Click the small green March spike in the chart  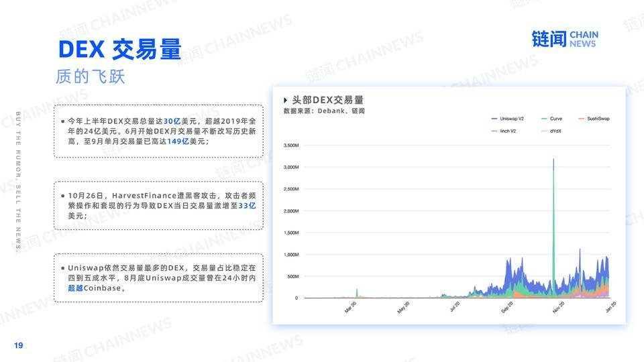point(357,293)
